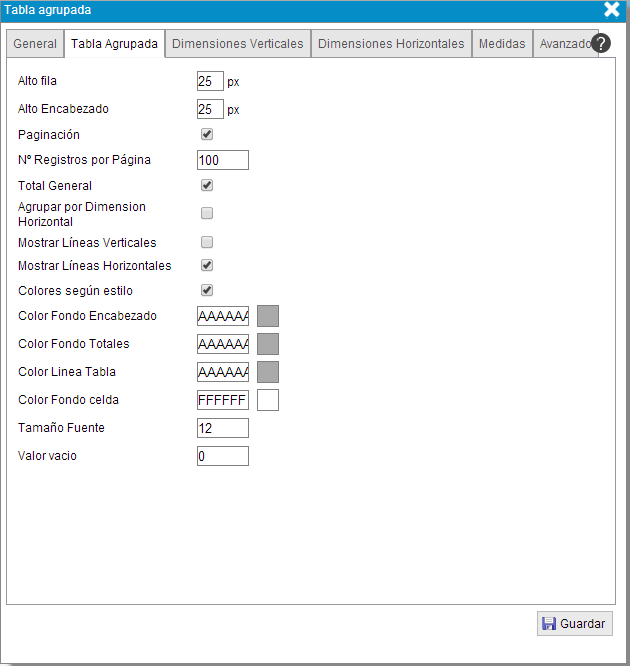
Task: Click the Guardar save button
Action: tap(575, 623)
